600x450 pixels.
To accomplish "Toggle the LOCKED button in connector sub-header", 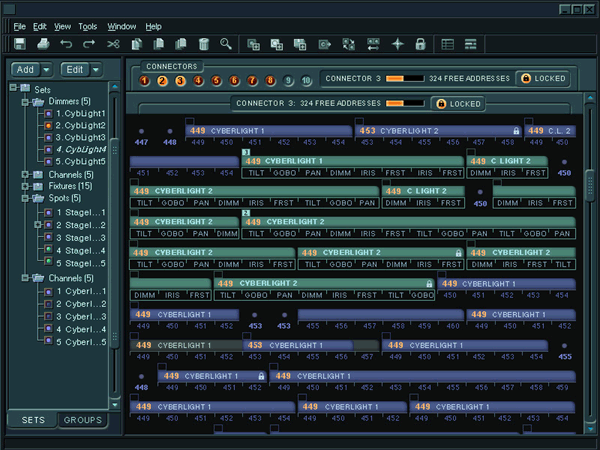I will pyautogui.click(x=457, y=103).
